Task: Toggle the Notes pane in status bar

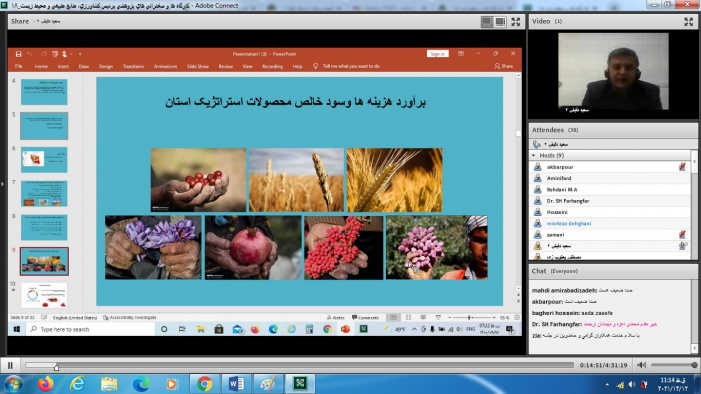Action: tap(335, 318)
